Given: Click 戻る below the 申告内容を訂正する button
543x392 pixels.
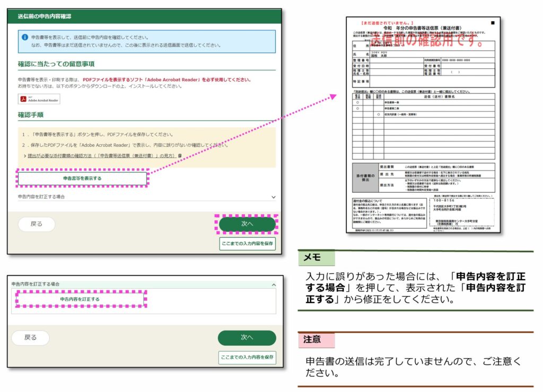Looking at the screenshot, I should click(x=30, y=337).
